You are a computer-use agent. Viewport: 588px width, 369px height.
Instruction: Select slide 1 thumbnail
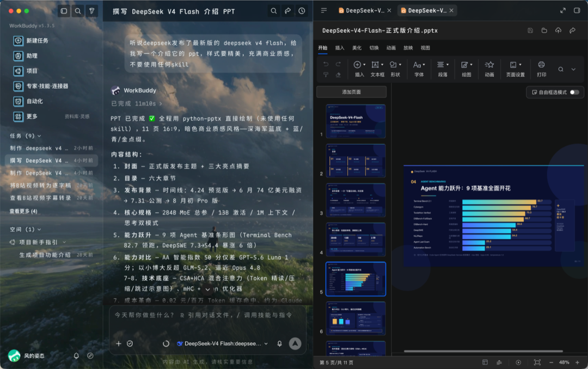point(356,121)
